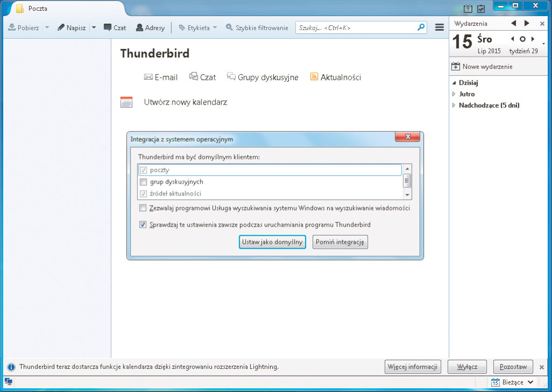Uncheck the Sprawdzaj te ustawienia checkbox
This screenshot has width=552, height=392.
coord(143,225)
